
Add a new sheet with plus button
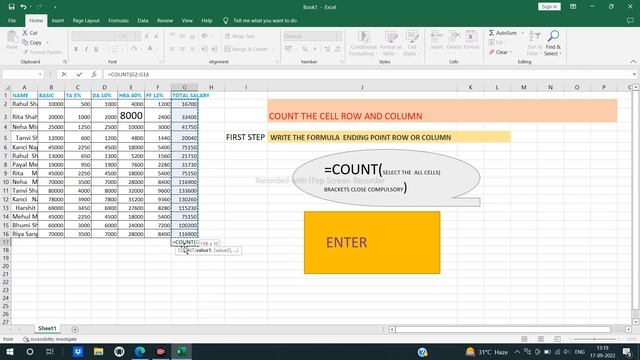point(75,329)
